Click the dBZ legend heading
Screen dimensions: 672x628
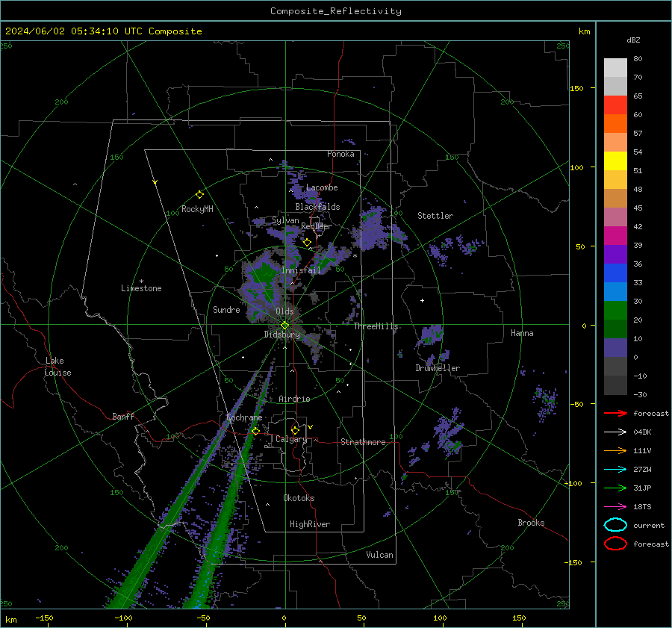633,40
